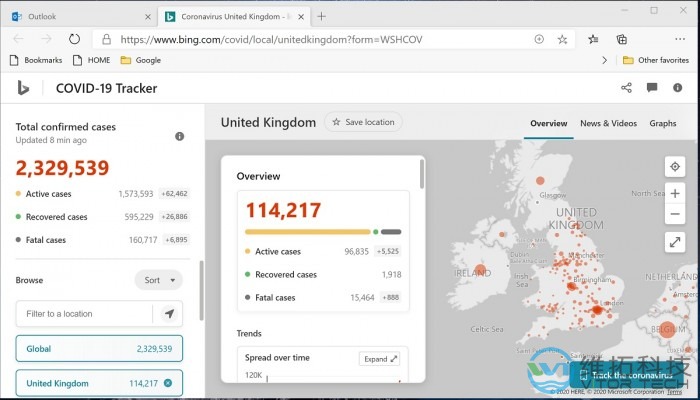Click the +5,525 UK active cases badge
700x400 pixels.
[x=388, y=251]
